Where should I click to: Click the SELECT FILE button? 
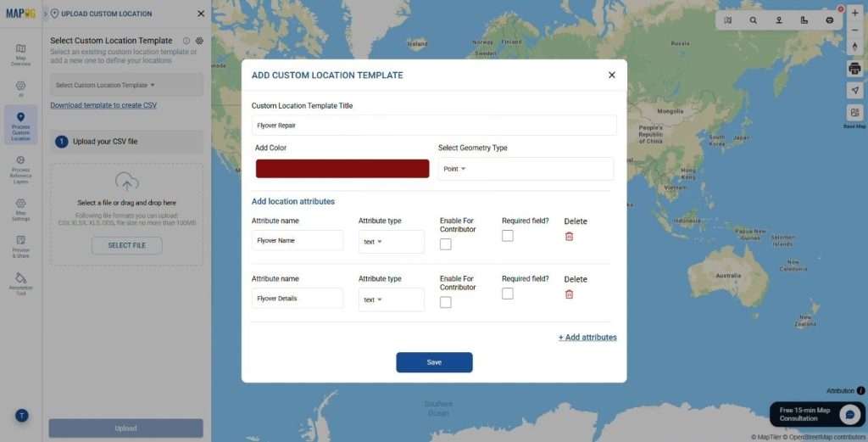[127, 245]
